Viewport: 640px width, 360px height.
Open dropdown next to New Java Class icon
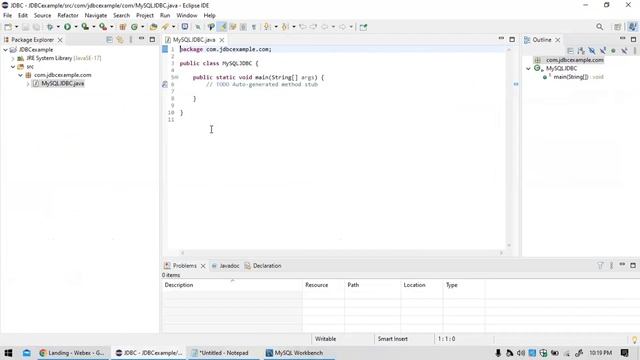pyautogui.click(x=142, y=27)
